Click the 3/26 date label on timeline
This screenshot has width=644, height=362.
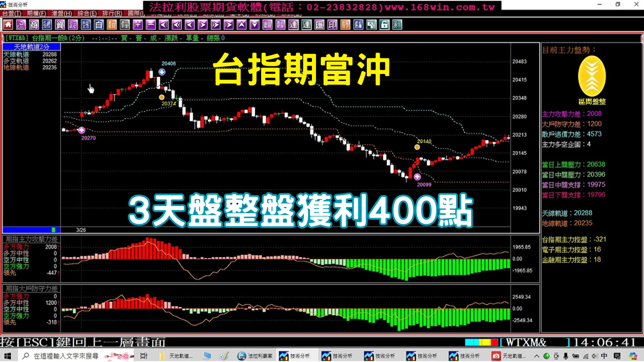[x=81, y=230]
